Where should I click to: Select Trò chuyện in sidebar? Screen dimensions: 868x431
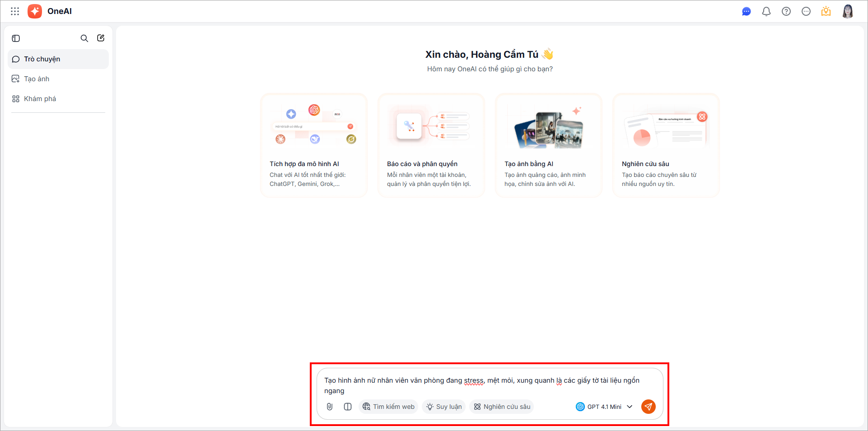pyautogui.click(x=58, y=59)
